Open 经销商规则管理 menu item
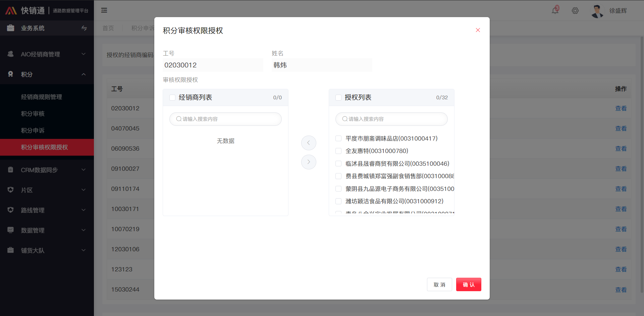644x316 pixels. (x=47, y=97)
